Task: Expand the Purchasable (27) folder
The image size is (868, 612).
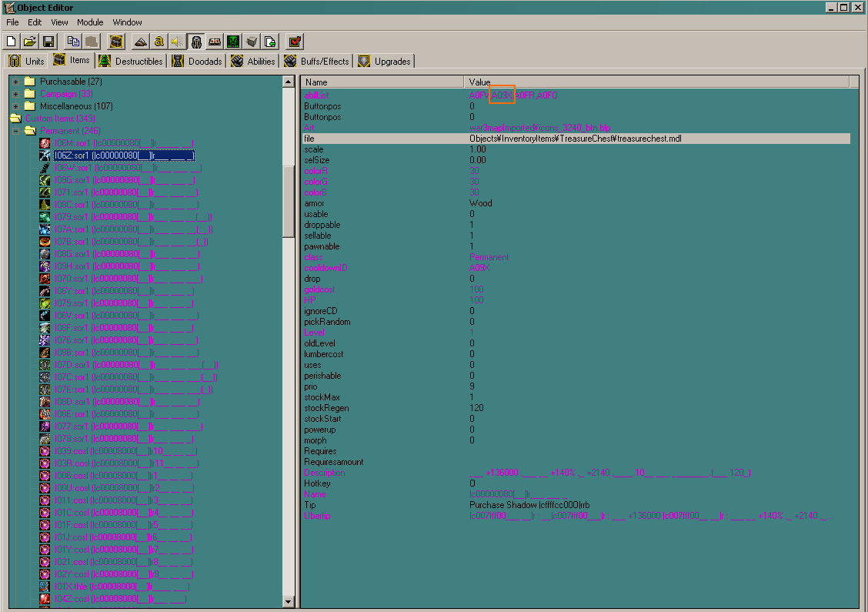Action: click(15, 82)
